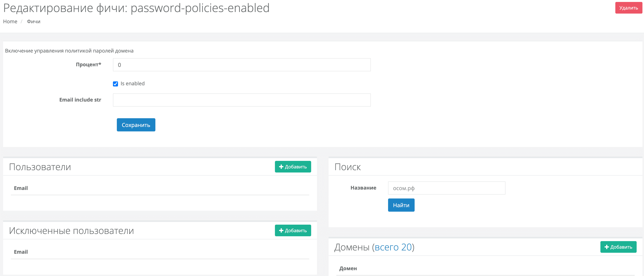Click the Is enabled label text
Image resolution: width=644 pixels, height=276 pixels.
click(x=133, y=84)
